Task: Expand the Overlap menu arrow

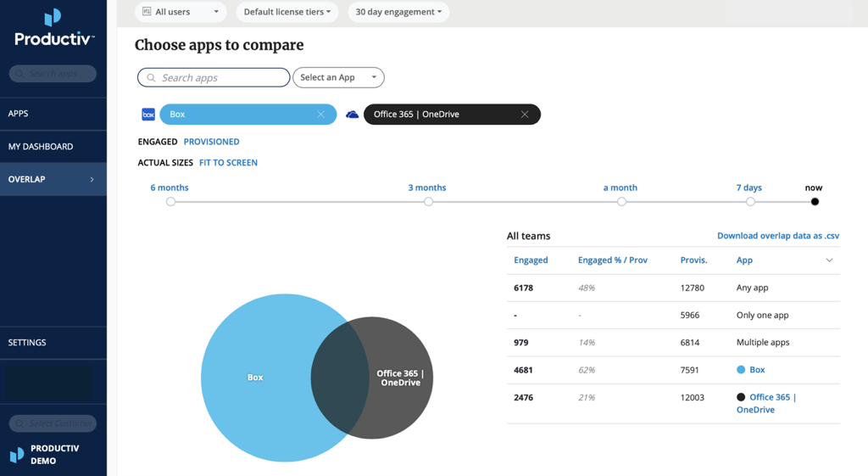Action: 92,179
